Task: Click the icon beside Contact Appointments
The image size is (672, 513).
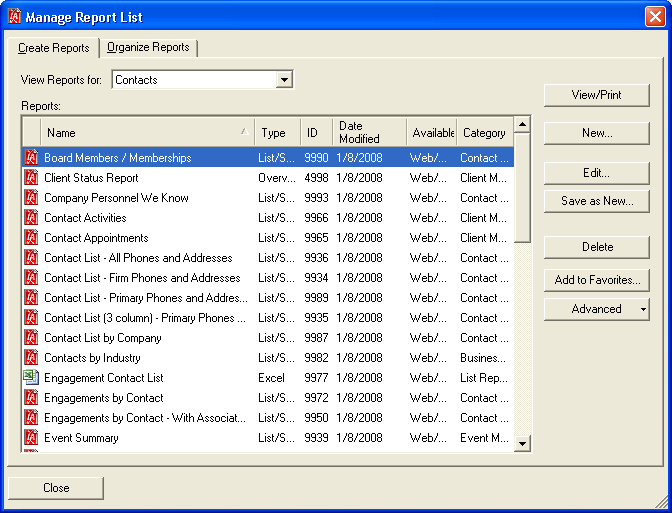Action: (31, 238)
